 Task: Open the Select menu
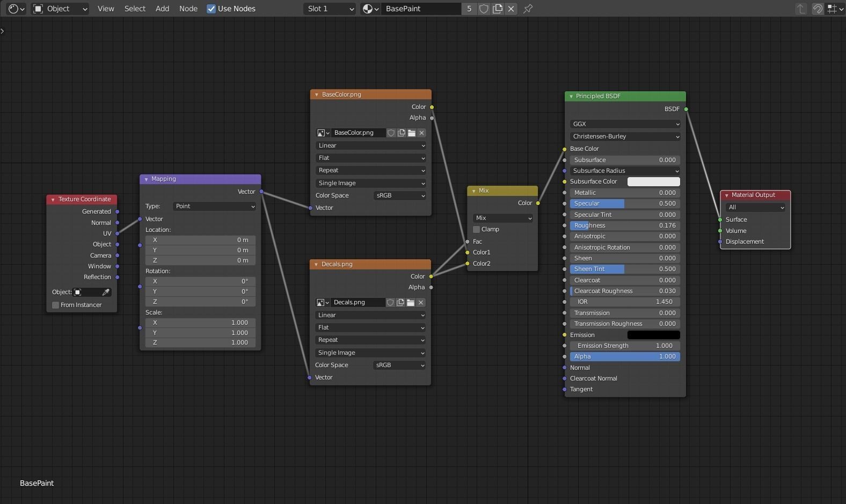pyautogui.click(x=135, y=9)
